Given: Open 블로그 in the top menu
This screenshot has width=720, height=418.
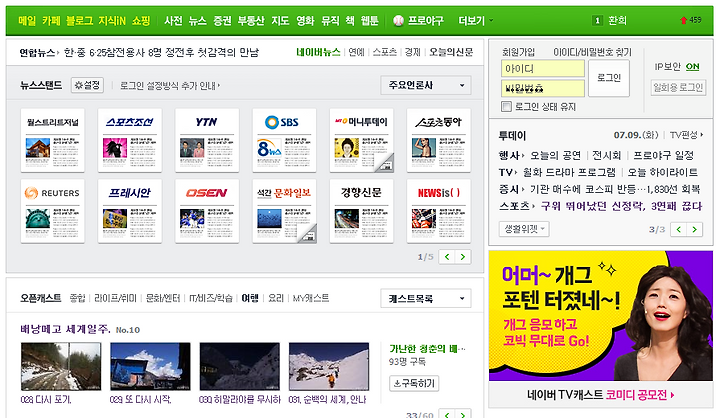Looking at the screenshot, I should pyautogui.click(x=79, y=21).
